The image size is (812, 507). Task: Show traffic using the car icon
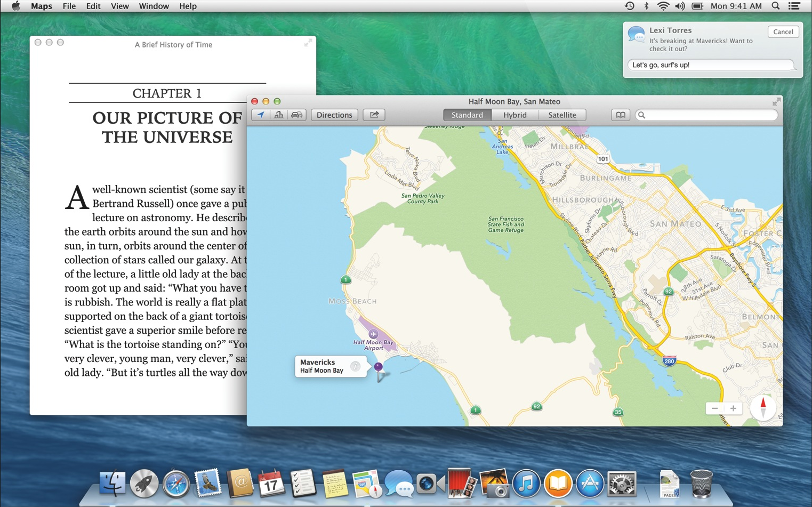click(x=296, y=115)
